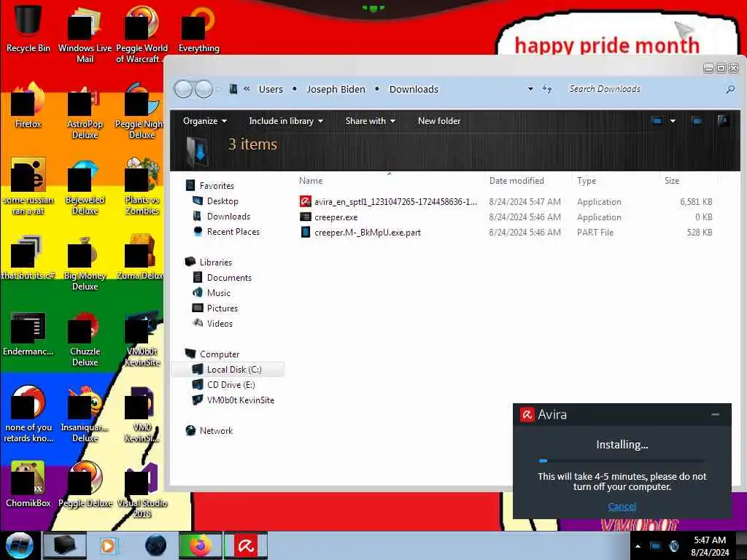The image size is (747, 560).
Task: Show the preview pane icon
Action: point(697,121)
